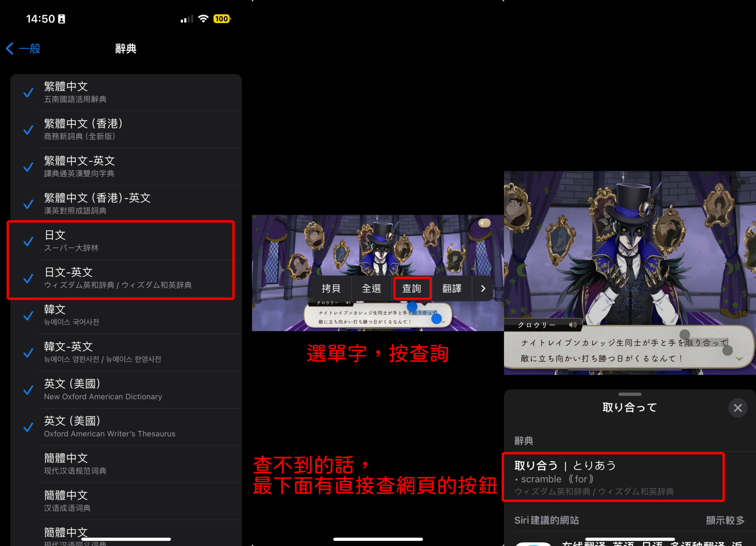The image size is (756, 546).
Task: Tap 顯示較多 for Siri suggested websites
Action: click(x=725, y=520)
